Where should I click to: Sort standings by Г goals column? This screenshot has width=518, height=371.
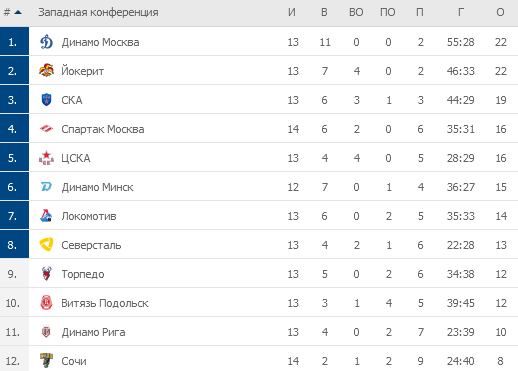tap(460, 12)
